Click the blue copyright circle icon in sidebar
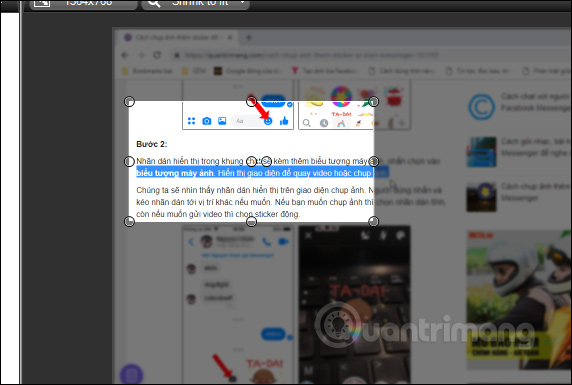Screen dimensions: 572x385 click(x=482, y=107)
